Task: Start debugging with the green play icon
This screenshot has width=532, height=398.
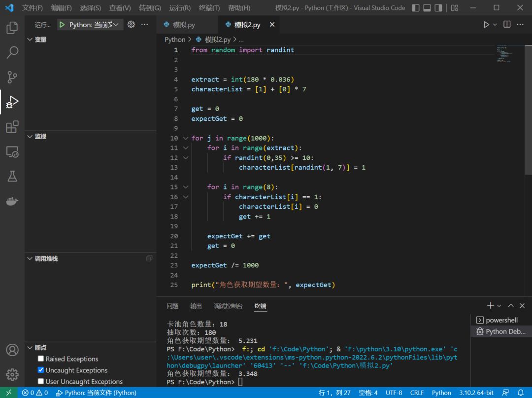Action: pyautogui.click(x=62, y=25)
